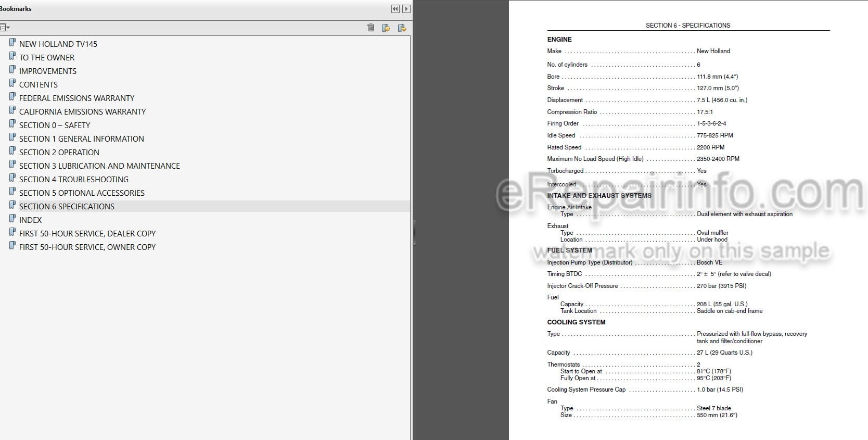The image size is (868, 440).
Task: Open FEDERAL EMISSIONS WARRANTY bookmark
Action: (76, 98)
